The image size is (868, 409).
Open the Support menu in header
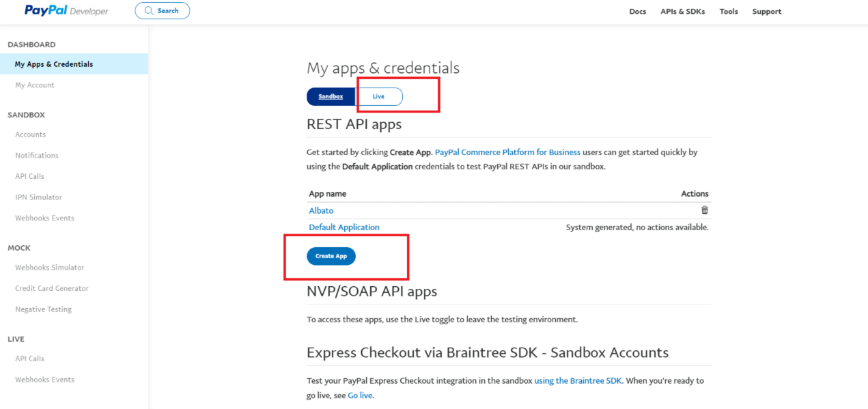click(766, 12)
